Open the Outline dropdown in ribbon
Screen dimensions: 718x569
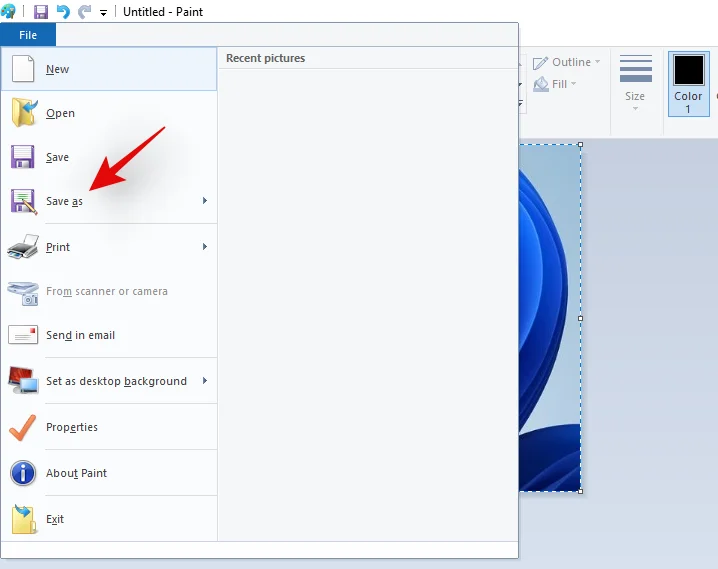[x=566, y=62]
